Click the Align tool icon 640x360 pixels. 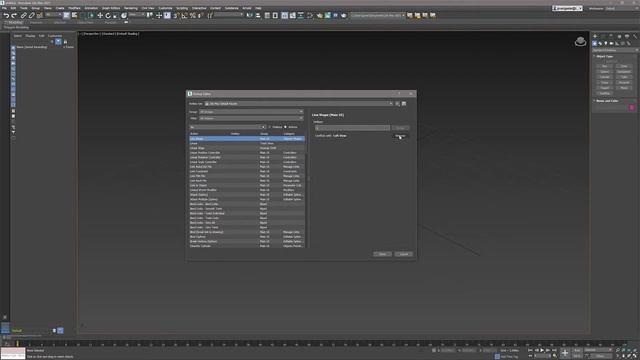(258, 16)
